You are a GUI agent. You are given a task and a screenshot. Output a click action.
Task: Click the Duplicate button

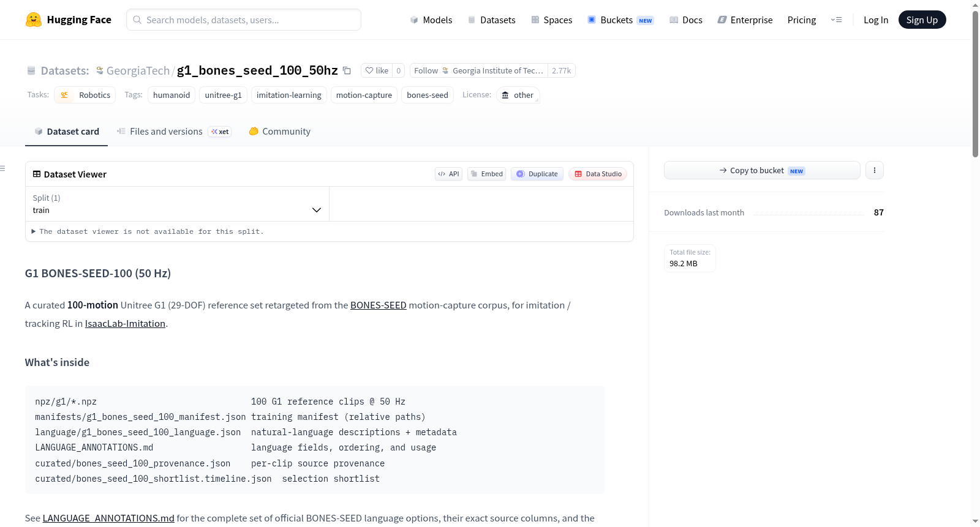[537, 174]
